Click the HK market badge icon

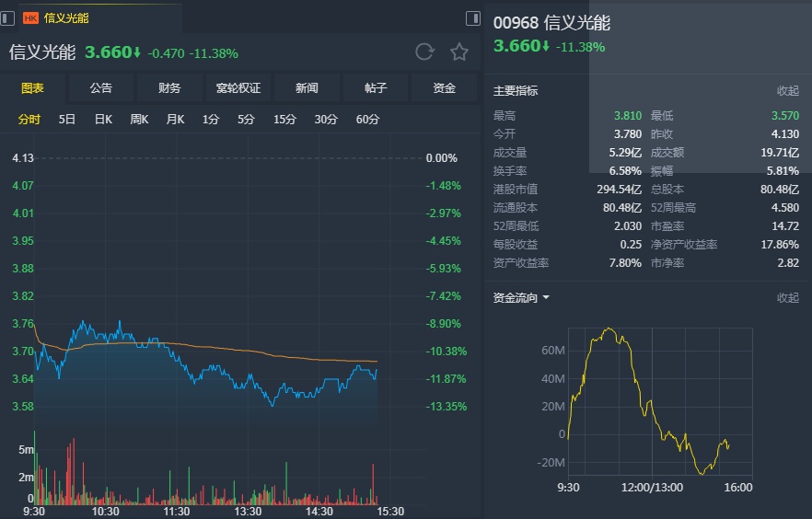coord(30,18)
